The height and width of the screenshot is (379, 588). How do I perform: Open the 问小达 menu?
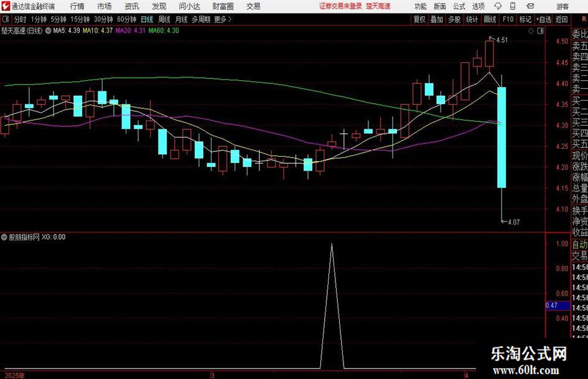189,6
